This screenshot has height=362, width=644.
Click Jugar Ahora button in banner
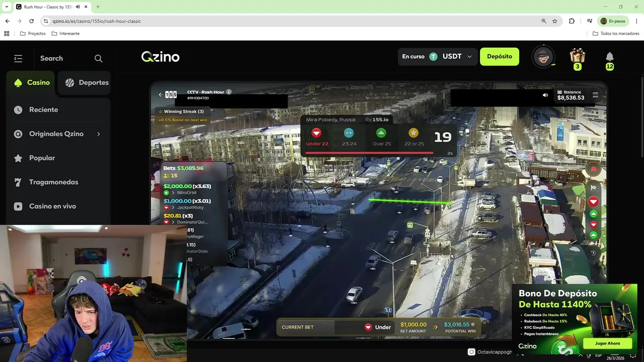607,343
